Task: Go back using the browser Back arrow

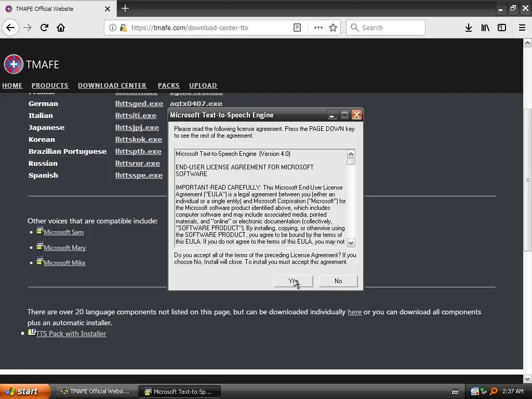Action: pyautogui.click(x=10, y=28)
